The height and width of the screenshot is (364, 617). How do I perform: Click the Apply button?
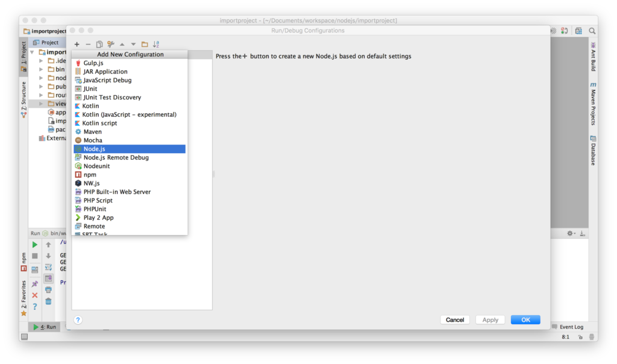(x=490, y=320)
